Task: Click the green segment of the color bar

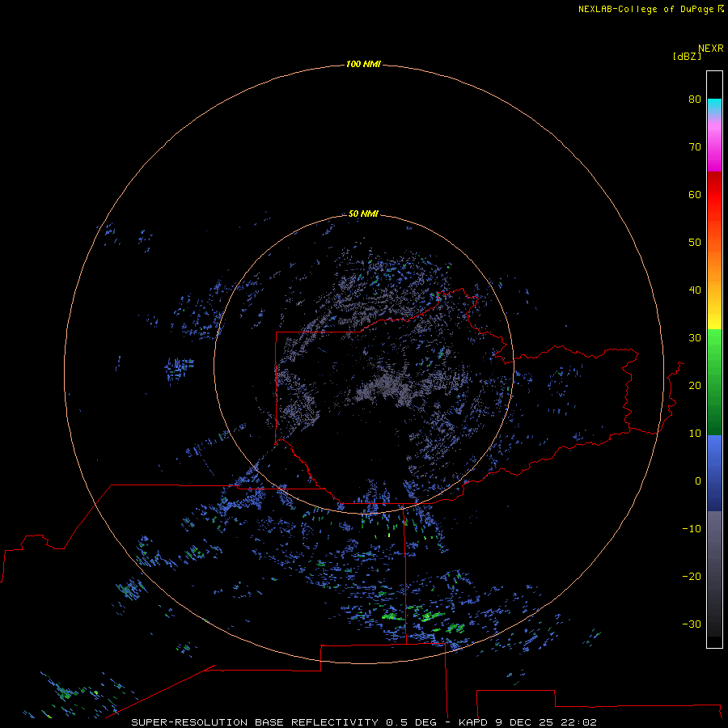Action: [714, 382]
